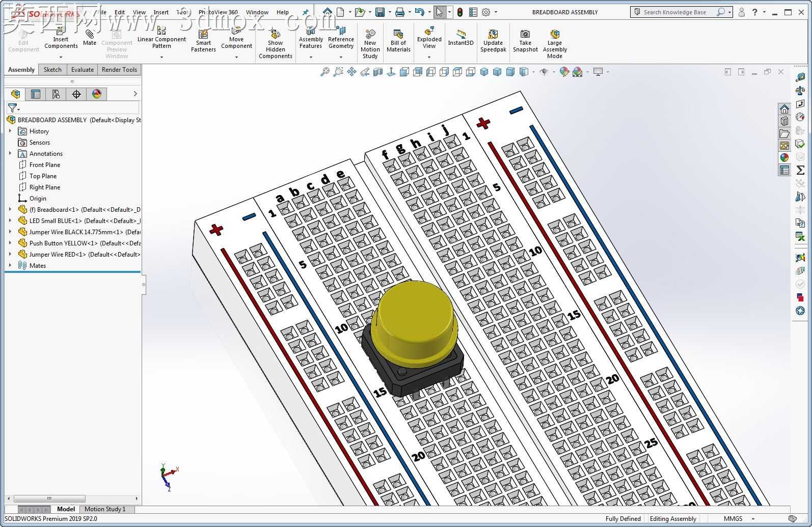
Task: Click Search Knowledge Base field
Action: [675, 12]
